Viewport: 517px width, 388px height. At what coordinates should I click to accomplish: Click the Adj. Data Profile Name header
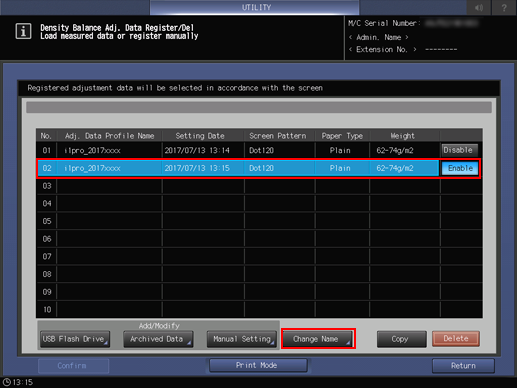(109, 136)
